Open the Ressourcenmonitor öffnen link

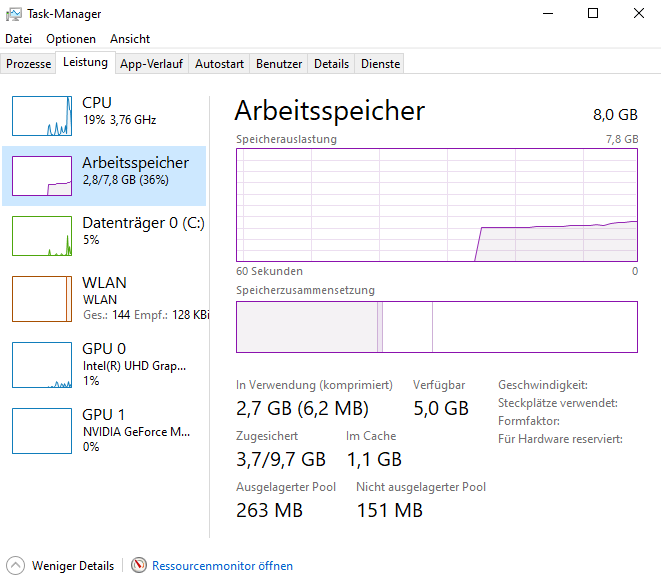(x=222, y=566)
